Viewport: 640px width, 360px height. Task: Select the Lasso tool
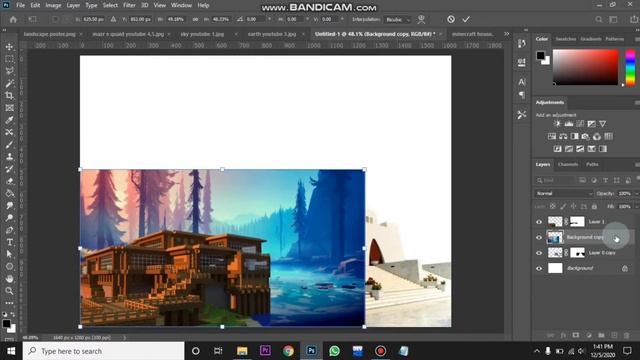pos(9,71)
